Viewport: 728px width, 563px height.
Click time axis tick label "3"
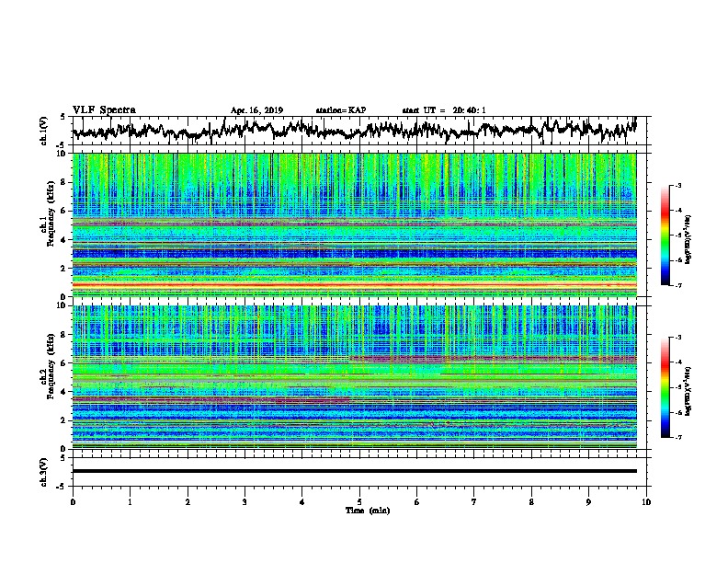(245, 502)
